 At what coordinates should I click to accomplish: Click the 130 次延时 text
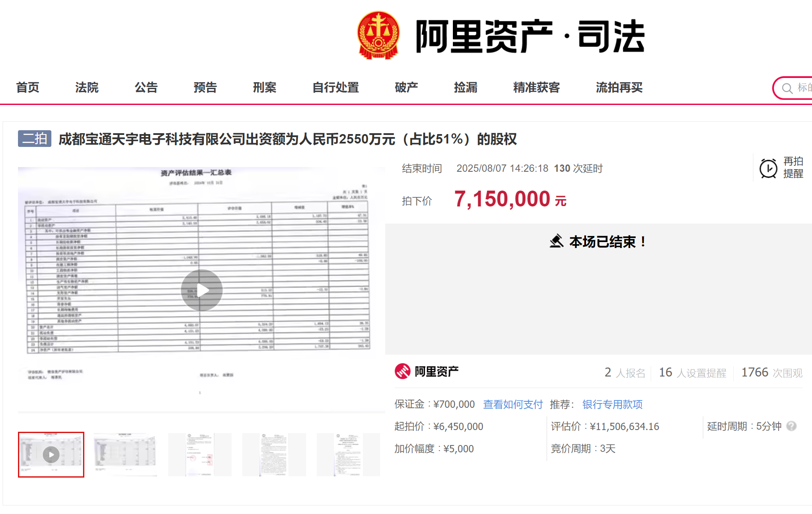(x=578, y=168)
